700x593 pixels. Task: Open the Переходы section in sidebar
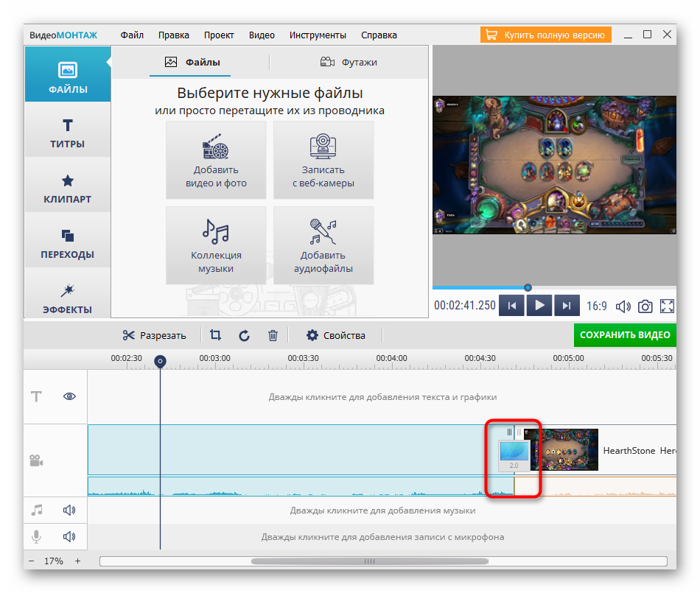[x=68, y=243]
